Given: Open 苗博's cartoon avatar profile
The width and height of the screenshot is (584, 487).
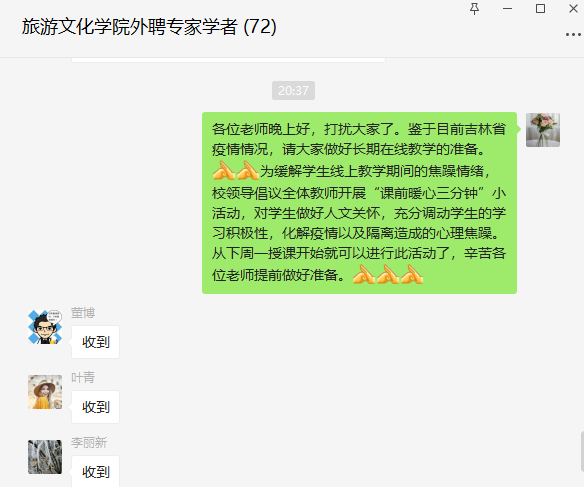Looking at the screenshot, I should pyautogui.click(x=45, y=327).
